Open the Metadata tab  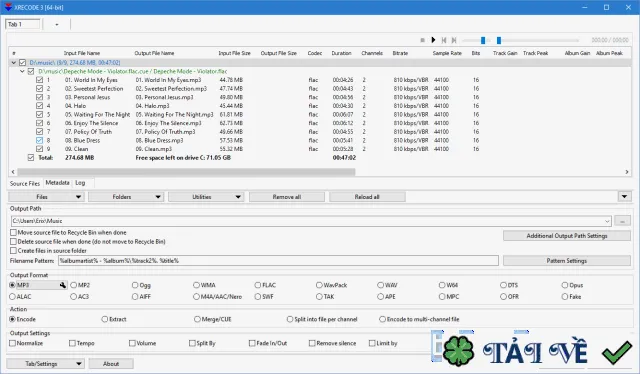[x=58, y=183]
